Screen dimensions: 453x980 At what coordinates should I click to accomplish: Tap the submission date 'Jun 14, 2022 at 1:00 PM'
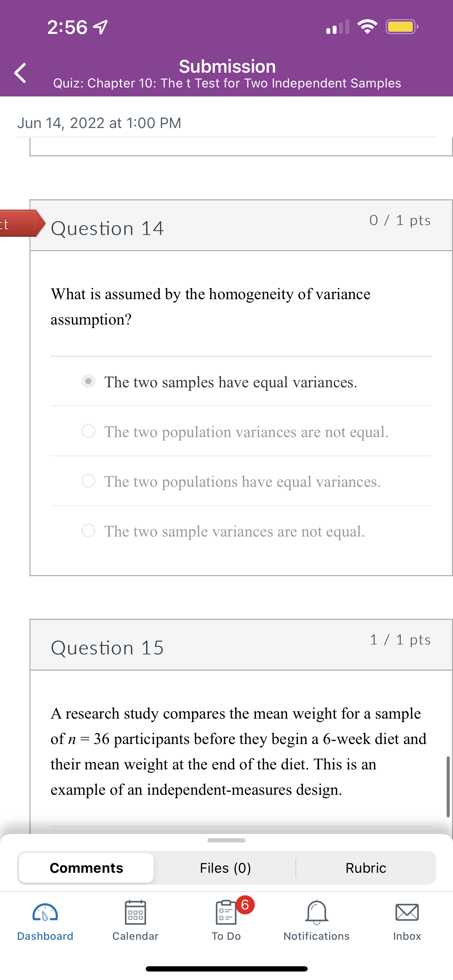click(99, 122)
